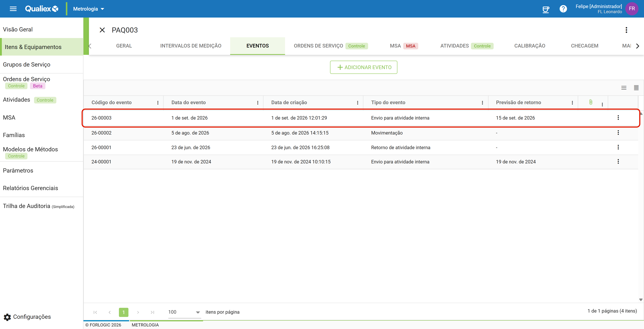The height and width of the screenshot is (329, 644).
Task: Select event code 26-00003 cell
Action: click(101, 118)
